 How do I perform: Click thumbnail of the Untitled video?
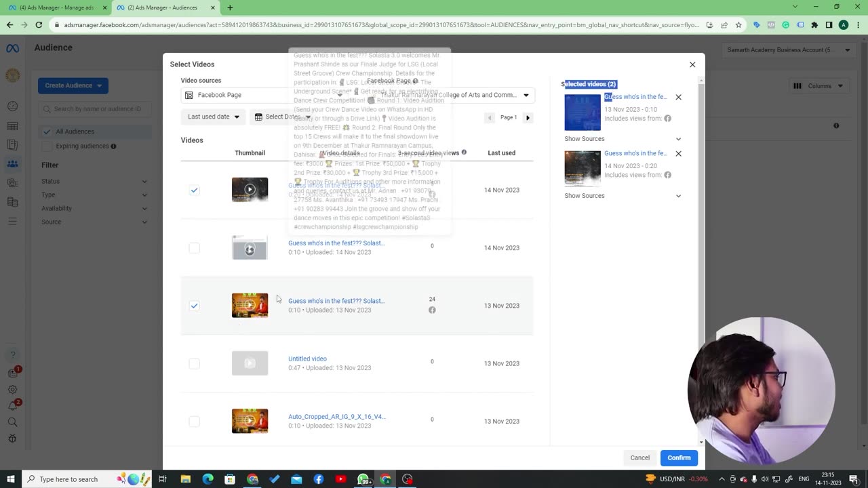pos(250,363)
